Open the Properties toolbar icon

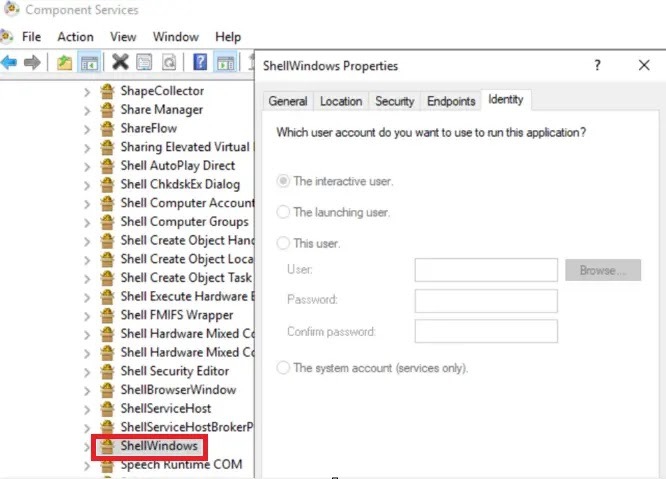pos(144,62)
